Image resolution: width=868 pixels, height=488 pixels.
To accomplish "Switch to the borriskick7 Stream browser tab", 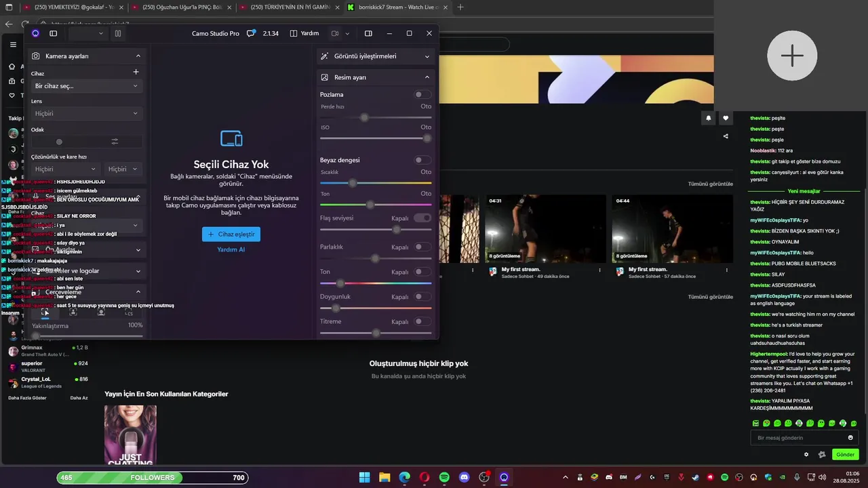I will (x=397, y=7).
